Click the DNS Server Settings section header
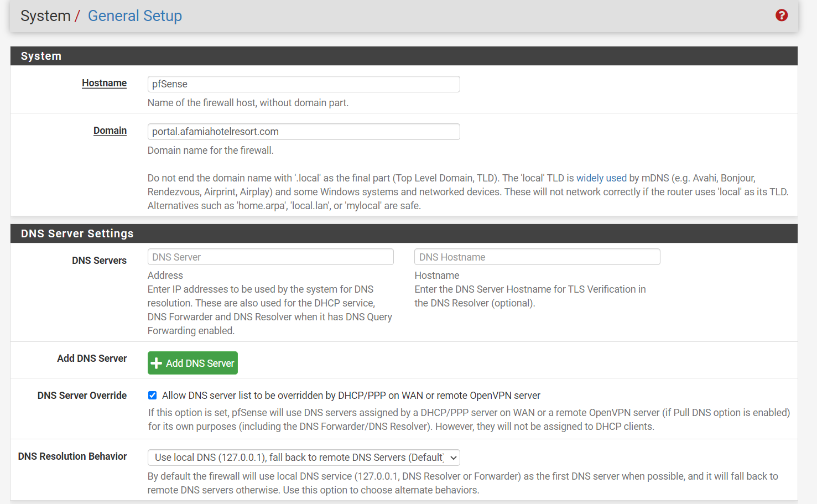Image resolution: width=817 pixels, height=504 pixels. click(x=404, y=233)
